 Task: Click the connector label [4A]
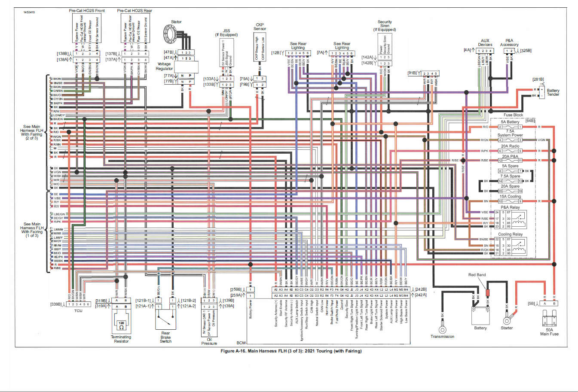click(467, 50)
